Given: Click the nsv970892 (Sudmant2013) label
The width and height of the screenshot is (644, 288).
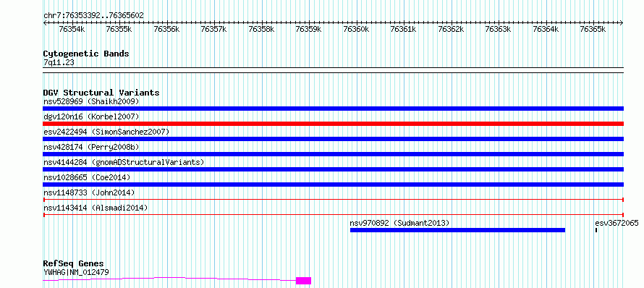Looking at the screenshot, I should coord(399,223).
